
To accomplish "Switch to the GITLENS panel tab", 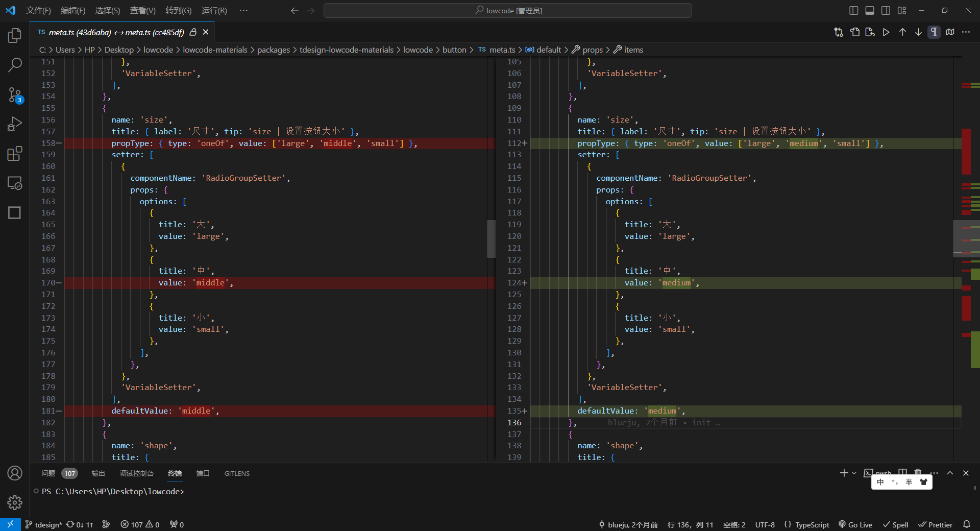I will pyautogui.click(x=237, y=473).
